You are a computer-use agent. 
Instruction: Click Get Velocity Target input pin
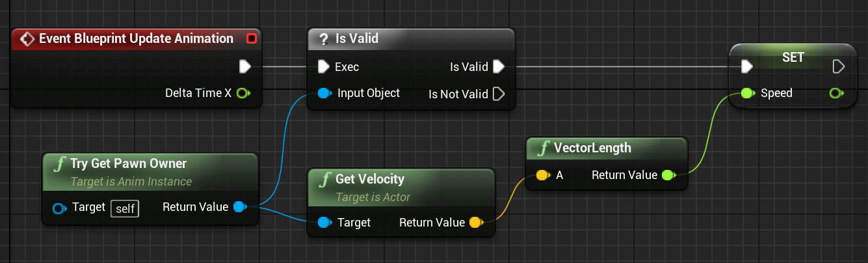[324, 223]
